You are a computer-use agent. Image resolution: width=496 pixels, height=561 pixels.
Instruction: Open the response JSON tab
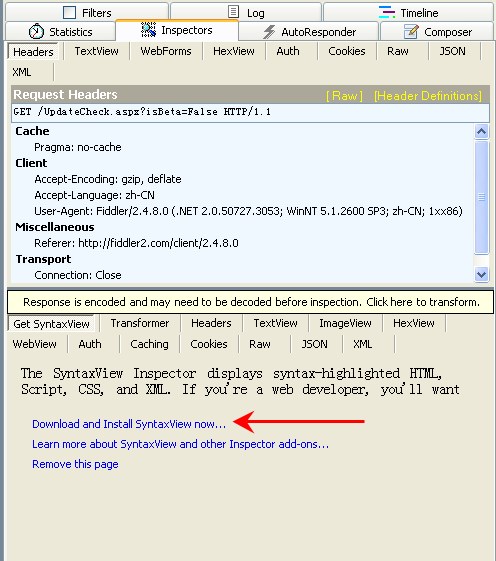pos(314,344)
